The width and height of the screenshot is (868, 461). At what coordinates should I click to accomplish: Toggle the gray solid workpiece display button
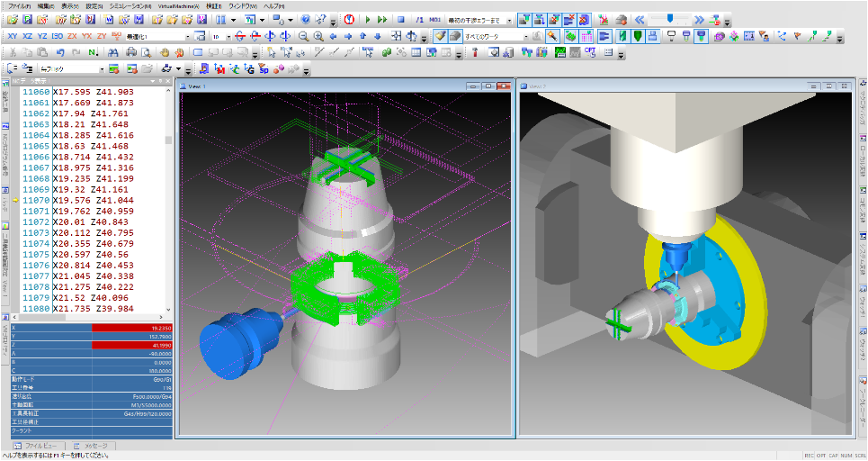coord(455,36)
